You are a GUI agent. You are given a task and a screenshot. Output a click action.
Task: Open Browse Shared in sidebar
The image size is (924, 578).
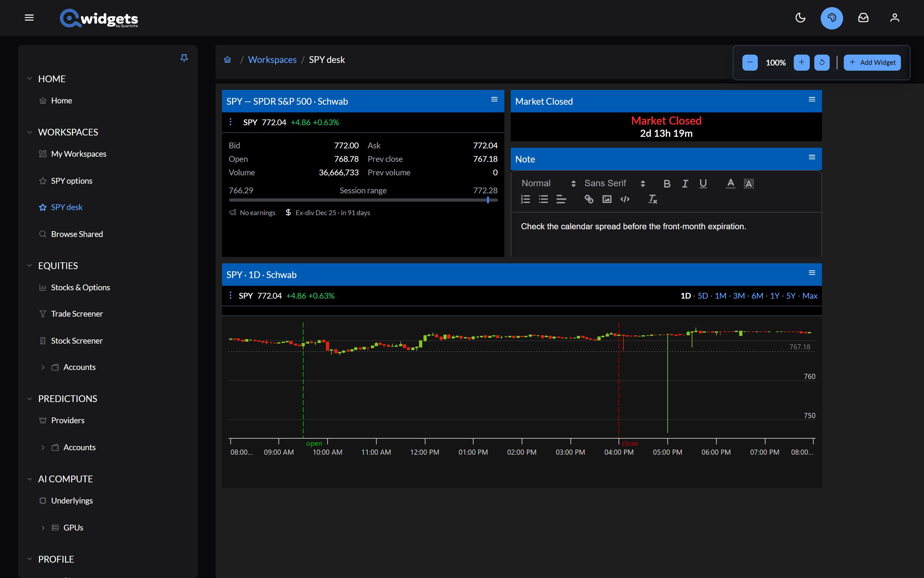point(77,234)
